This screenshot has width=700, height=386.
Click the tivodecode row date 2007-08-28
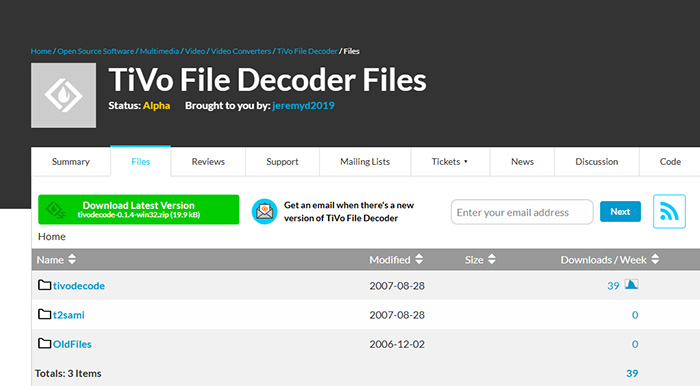click(397, 286)
